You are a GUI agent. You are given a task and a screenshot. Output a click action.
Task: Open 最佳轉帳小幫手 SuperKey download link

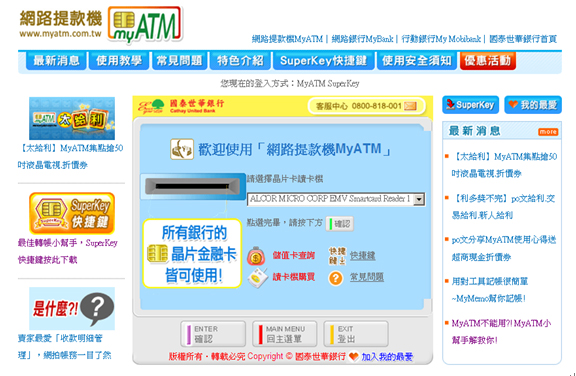pyautogui.click(x=68, y=252)
